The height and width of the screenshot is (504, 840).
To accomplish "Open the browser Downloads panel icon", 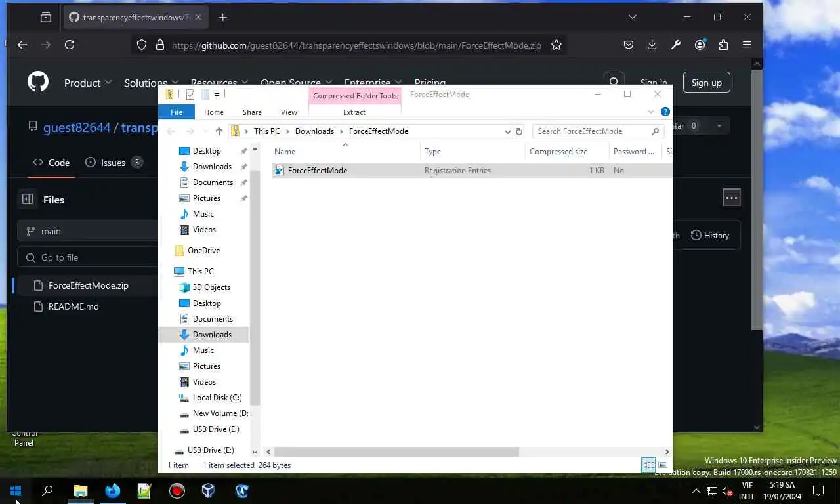I will pyautogui.click(x=652, y=45).
